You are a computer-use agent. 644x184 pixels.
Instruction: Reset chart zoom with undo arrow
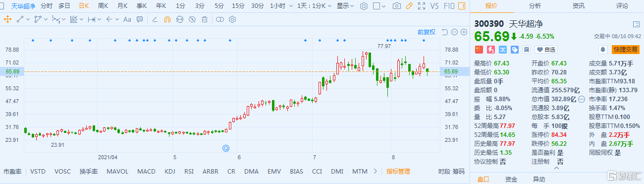pyautogui.click(x=444, y=32)
